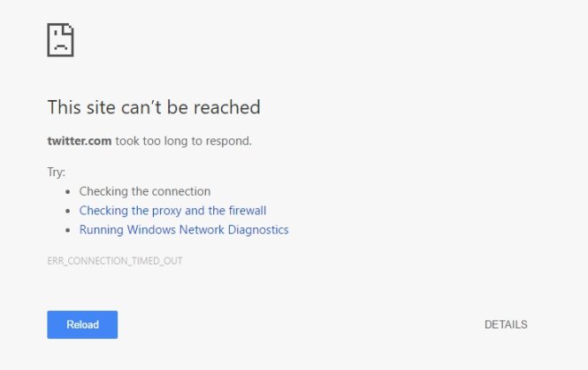Click the 'This site can't be reached' heading
This screenshot has width=588, height=370.
pyautogui.click(x=154, y=108)
